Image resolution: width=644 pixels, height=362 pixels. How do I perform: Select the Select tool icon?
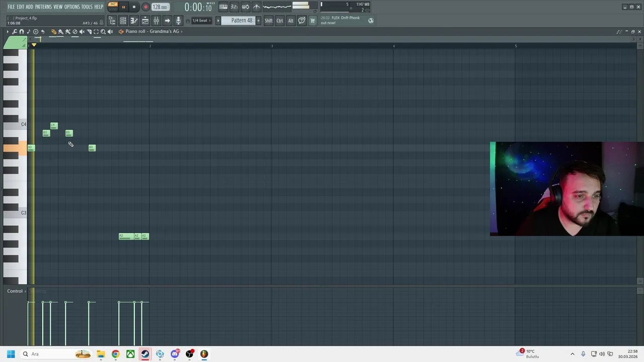click(96, 32)
